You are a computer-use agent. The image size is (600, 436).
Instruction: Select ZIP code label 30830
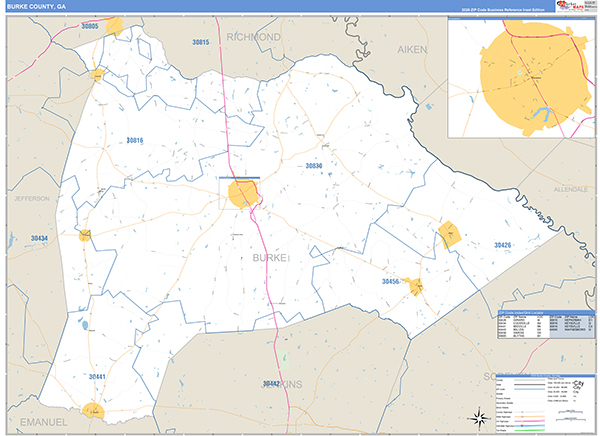point(314,165)
